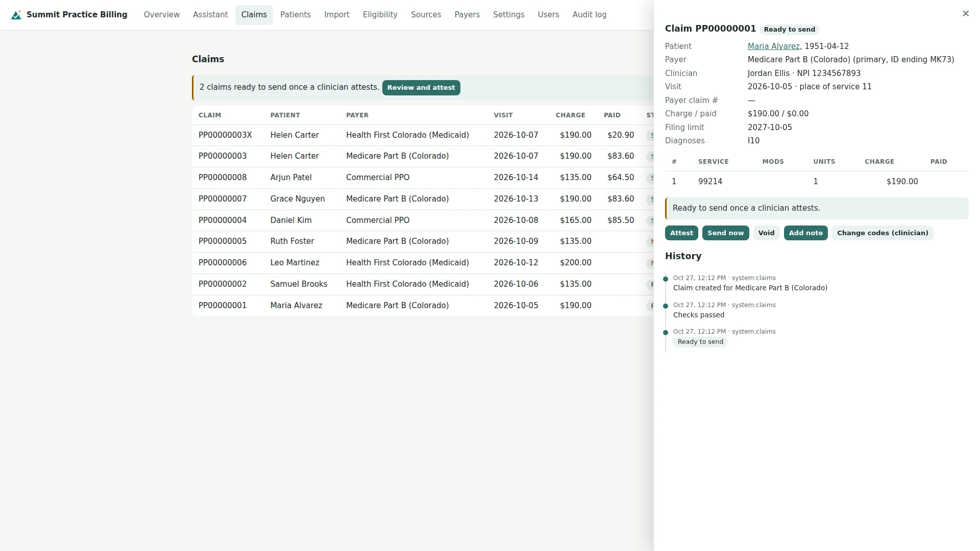Click visit date 2026-10-14
Image resolution: width=980 pixels, height=551 pixels.
tap(516, 178)
